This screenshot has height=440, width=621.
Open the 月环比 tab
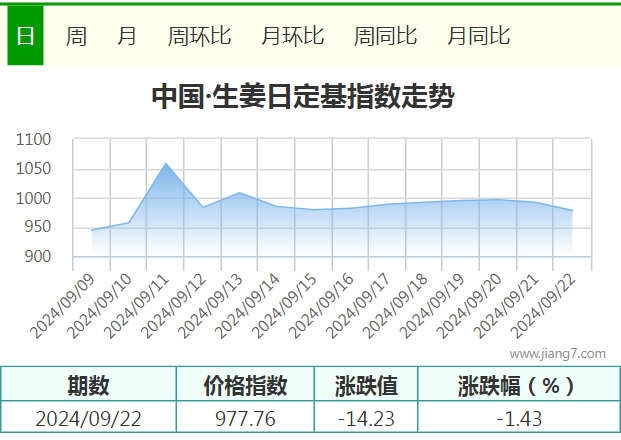293,36
